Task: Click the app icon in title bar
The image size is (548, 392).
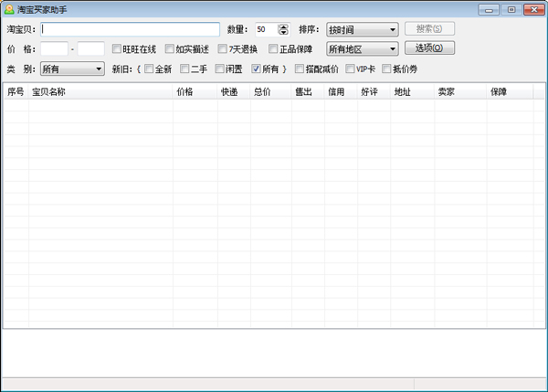Action: (x=9, y=9)
